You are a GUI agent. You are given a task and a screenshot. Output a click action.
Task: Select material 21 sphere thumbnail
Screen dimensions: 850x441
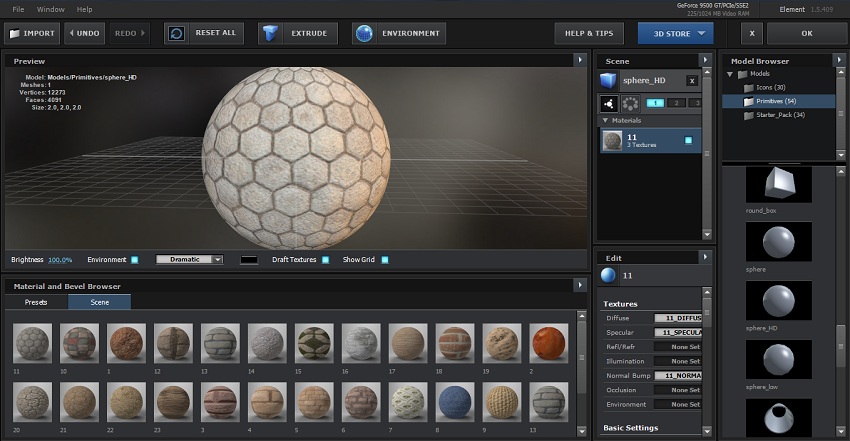point(79,401)
